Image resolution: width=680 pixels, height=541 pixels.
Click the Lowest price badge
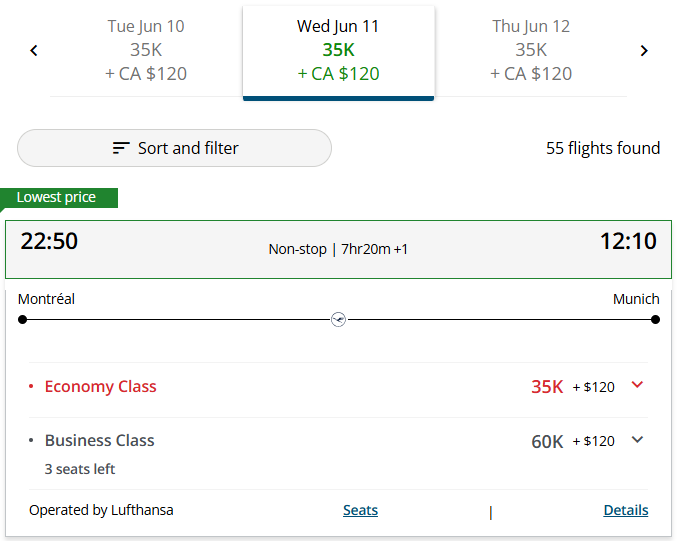(59, 198)
